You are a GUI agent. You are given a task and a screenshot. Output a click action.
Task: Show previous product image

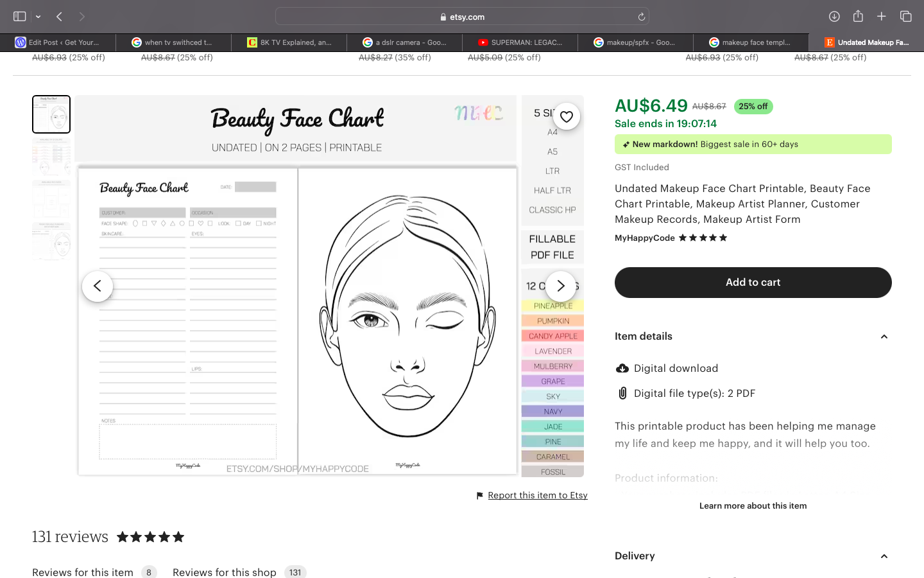pyautogui.click(x=98, y=286)
